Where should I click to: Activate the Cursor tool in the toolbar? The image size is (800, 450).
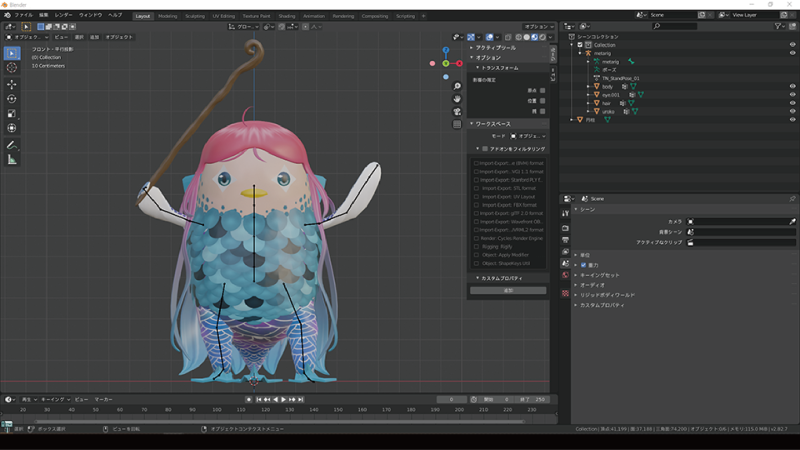pos(12,67)
